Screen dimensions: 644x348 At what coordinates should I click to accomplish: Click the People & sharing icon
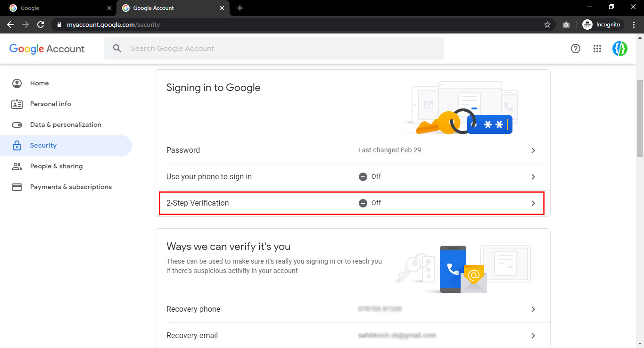(x=17, y=166)
